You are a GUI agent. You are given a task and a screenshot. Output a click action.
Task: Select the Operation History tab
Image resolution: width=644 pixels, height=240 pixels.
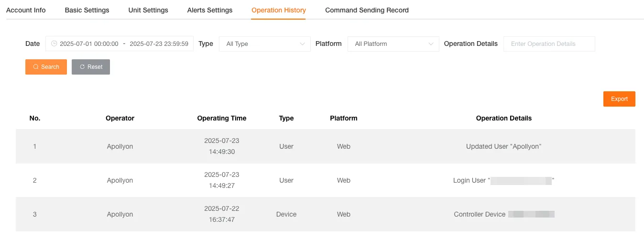click(x=279, y=10)
